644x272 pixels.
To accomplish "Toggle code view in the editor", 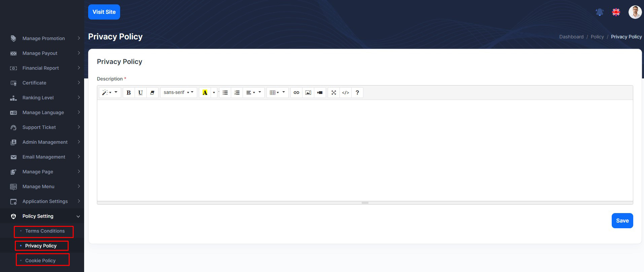I will click(x=346, y=93).
